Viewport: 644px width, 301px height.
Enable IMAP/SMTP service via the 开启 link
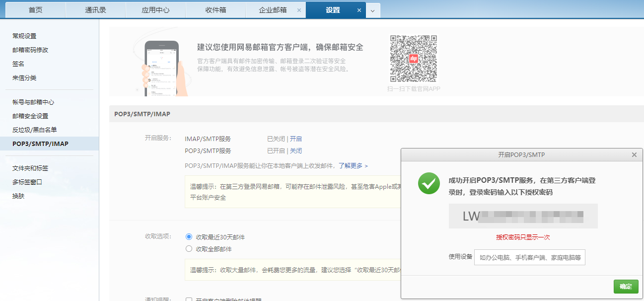pyautogui.click(x=295, y=139)
